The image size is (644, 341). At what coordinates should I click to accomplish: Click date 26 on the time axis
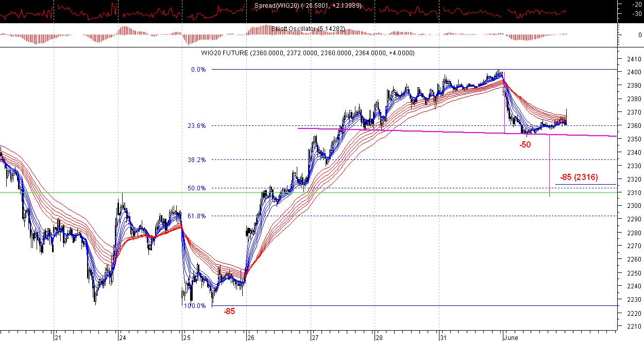(x=251, y=338)
